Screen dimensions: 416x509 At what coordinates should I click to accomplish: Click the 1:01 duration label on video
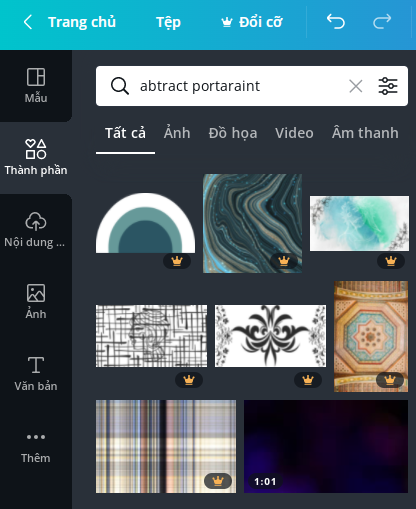pyautogui.click(x=265, y=482)
